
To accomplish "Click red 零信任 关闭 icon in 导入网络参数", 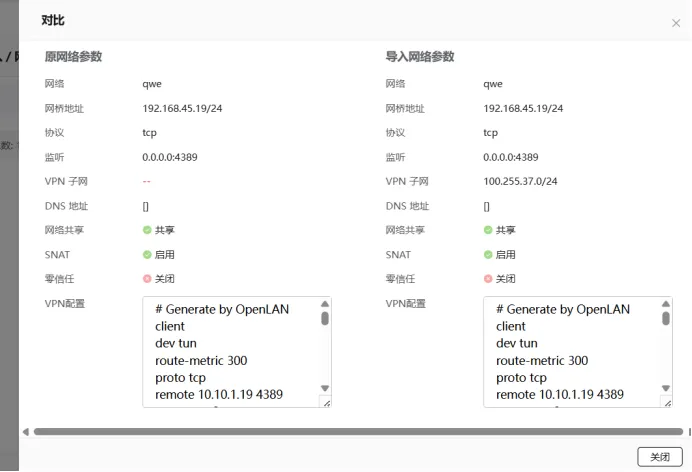I will [488, 279].
